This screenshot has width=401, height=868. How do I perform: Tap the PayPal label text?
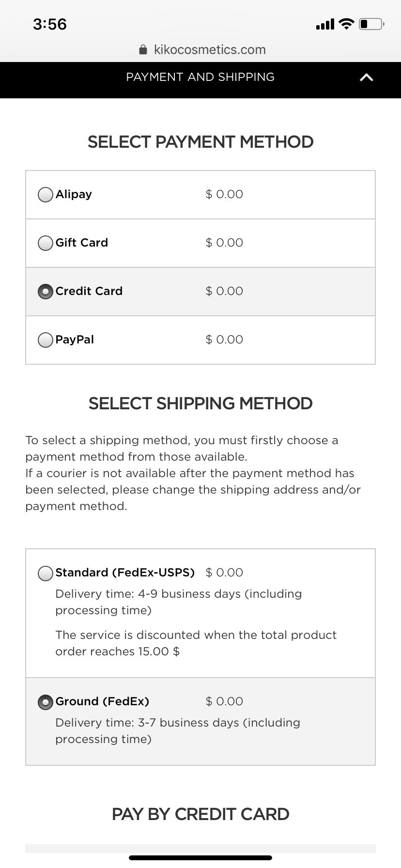[x=75, y=340]
